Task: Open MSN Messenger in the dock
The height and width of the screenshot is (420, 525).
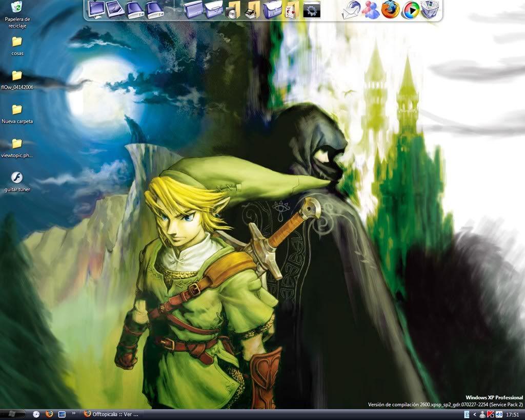Action: [x=371, y=9]
